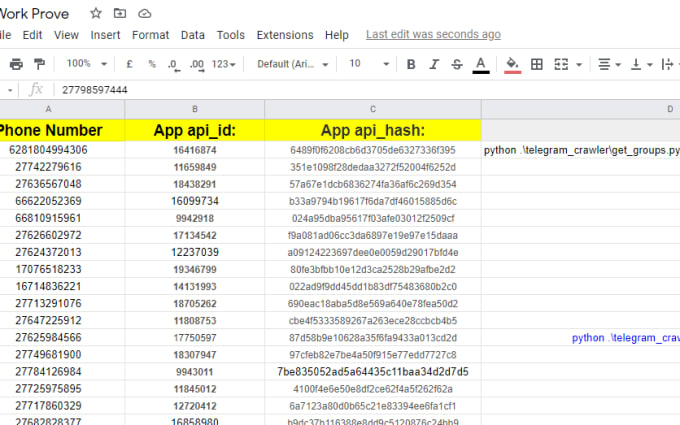Screen dimensions: 680x425
Task: Expand merge cells options arrow
Action: click(579, 65)
